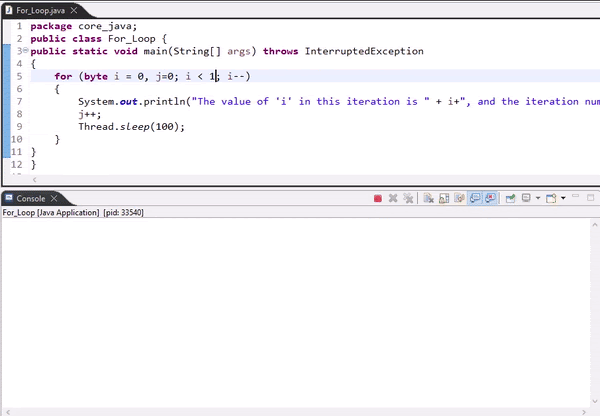The width and height of the screenshot is (600, 416).
Task: Click the console horizontal scrollbar left arrow
Action: 8,412
